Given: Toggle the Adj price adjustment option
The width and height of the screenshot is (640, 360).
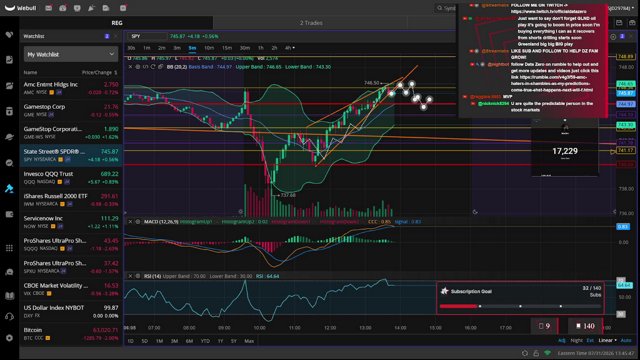Looking at the screenshot, I should pos(562,340).
